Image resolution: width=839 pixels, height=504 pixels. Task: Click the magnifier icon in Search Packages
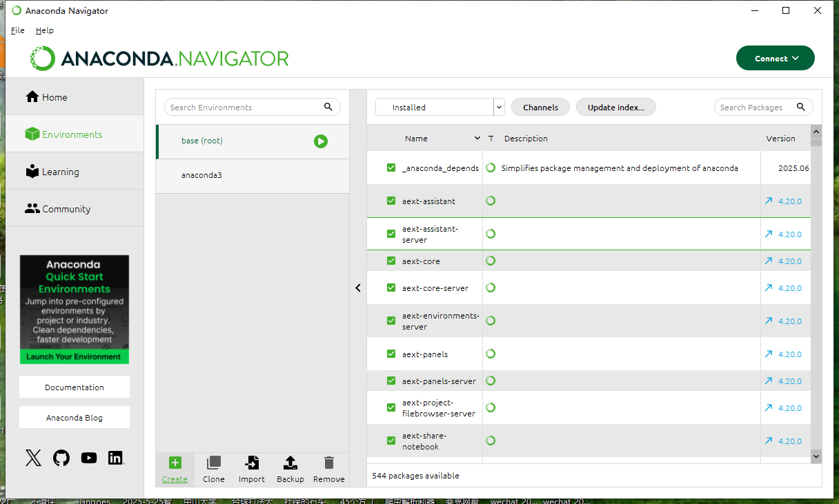click(x=801, y=107)
